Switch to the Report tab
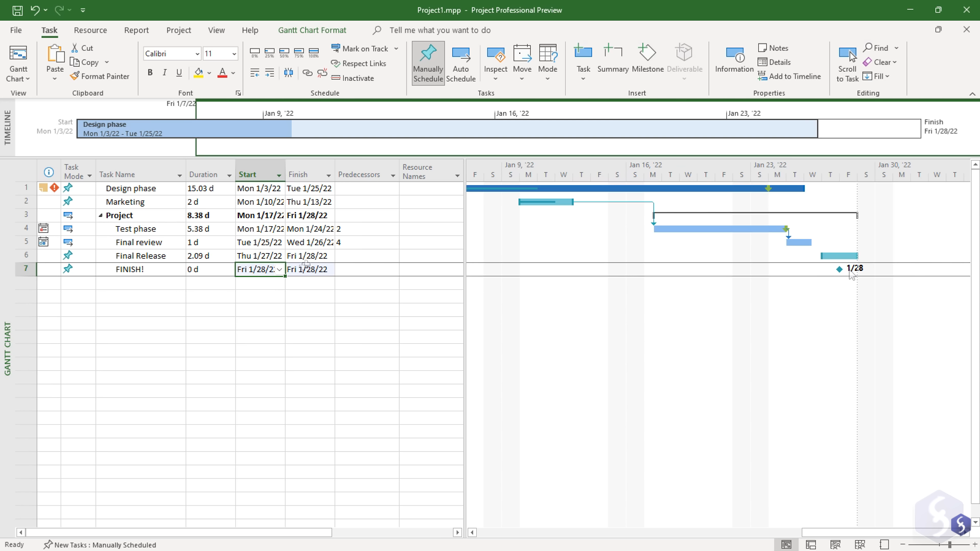Viewport: 980px width, 551px height. (x=136, y=30)
